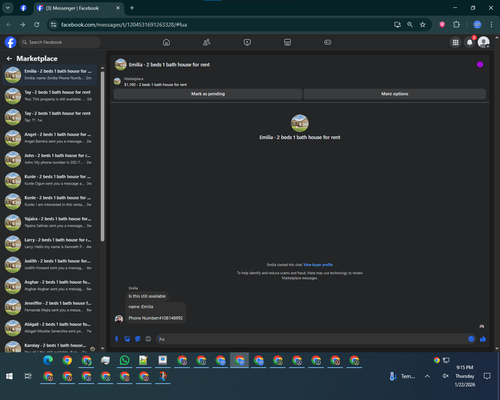The width and height of the screenshot is (500, 400).
Task: Open the Abigail conversation
Action: coord(50,328)
